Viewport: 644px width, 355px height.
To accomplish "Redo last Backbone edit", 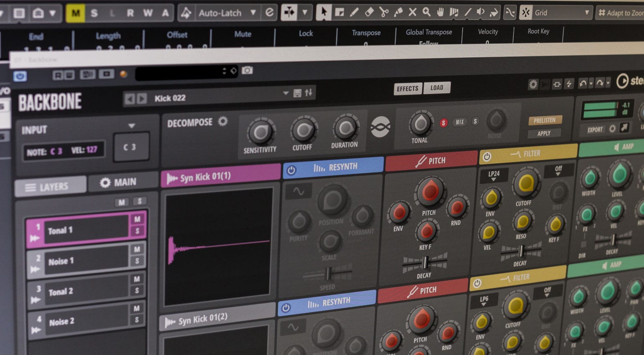I will tap(600, 83).
